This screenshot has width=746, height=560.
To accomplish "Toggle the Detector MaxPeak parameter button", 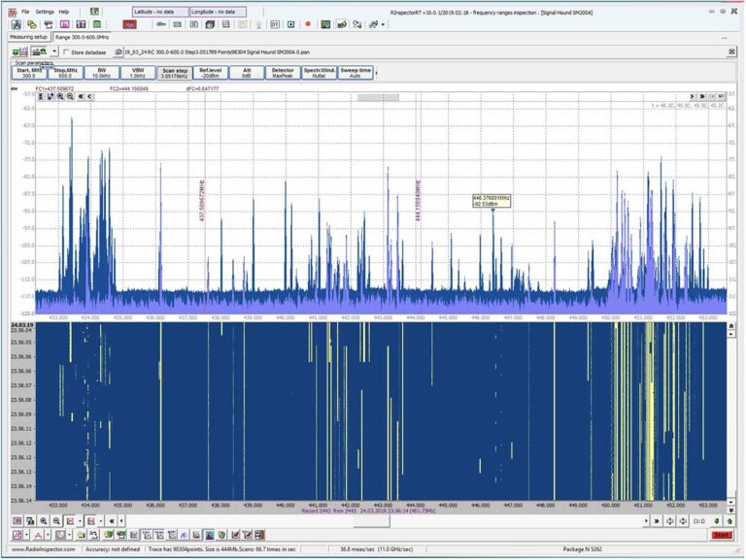I will pos(283,73).
